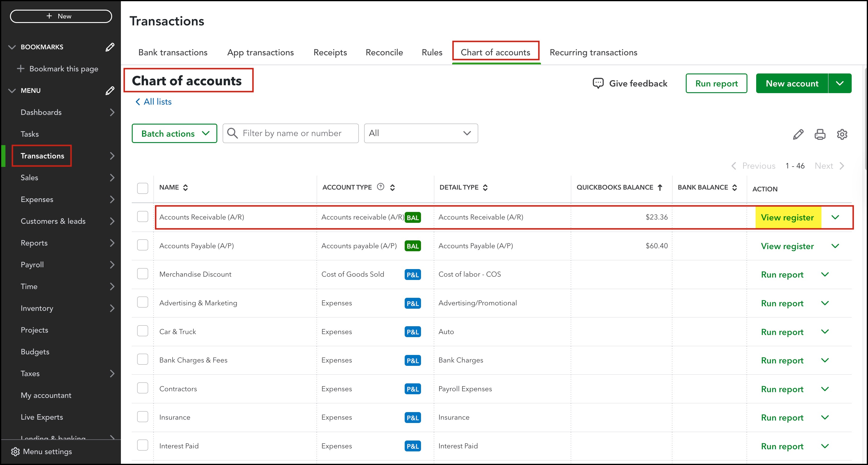Click View register for Accounts Payable
The height and width of the screenshot is (465, 868).
pos(787,246)
